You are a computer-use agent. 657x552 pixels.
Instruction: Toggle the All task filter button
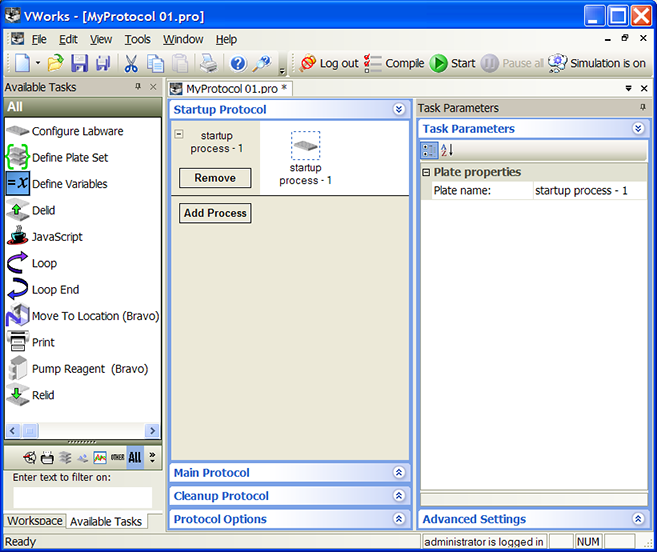pos(135,457)
